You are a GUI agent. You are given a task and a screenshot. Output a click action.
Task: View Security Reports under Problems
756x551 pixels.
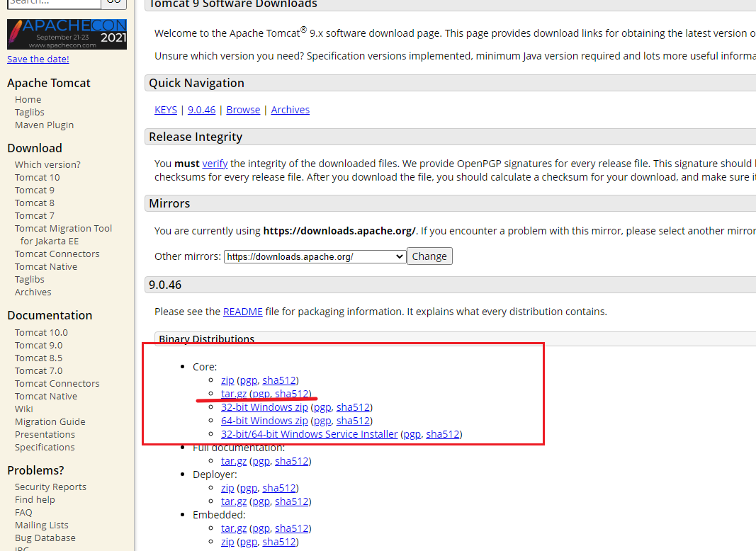[50, 487]
